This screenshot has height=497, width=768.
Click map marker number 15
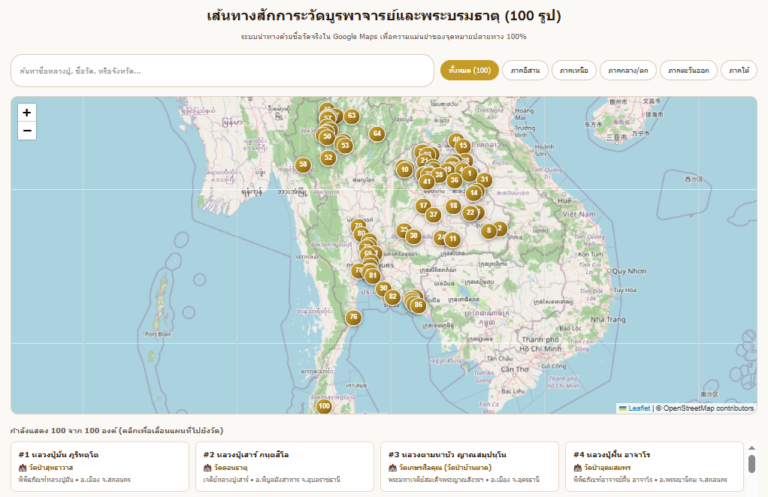(463, 145)
